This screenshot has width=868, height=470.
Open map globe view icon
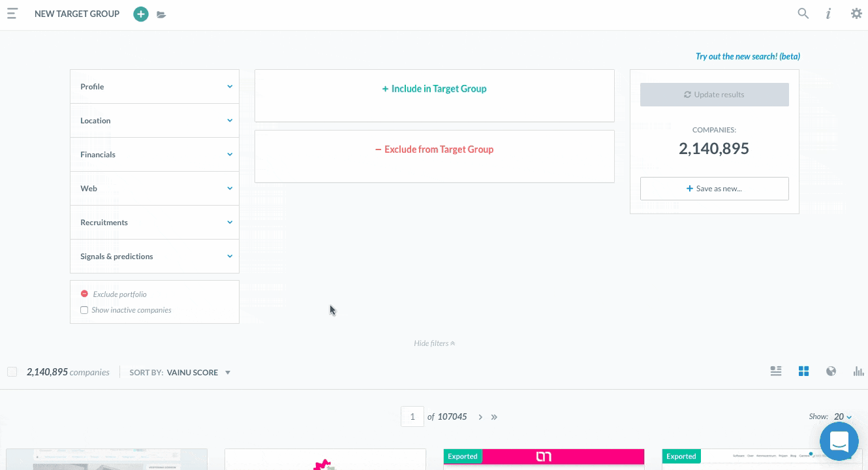point(831,371)
